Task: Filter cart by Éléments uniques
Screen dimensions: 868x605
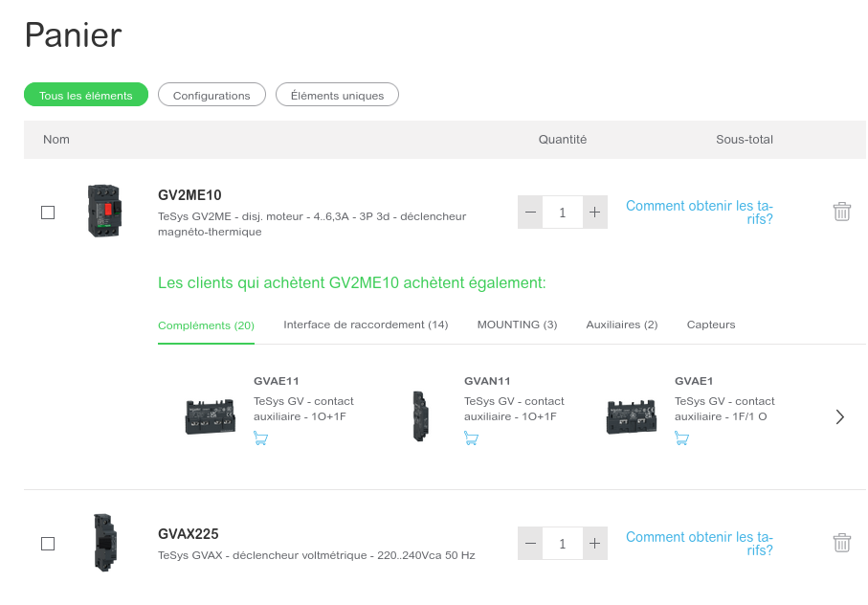Action: point(337,95)
